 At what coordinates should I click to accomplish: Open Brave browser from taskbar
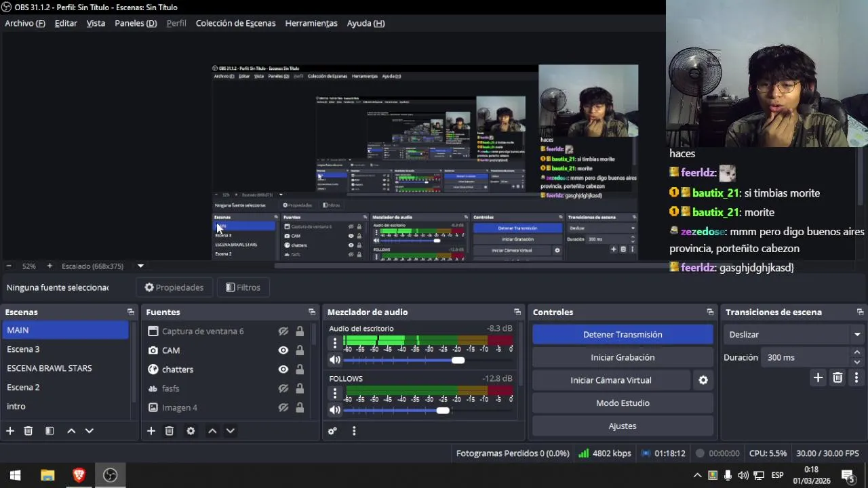[x=79, y=475]
